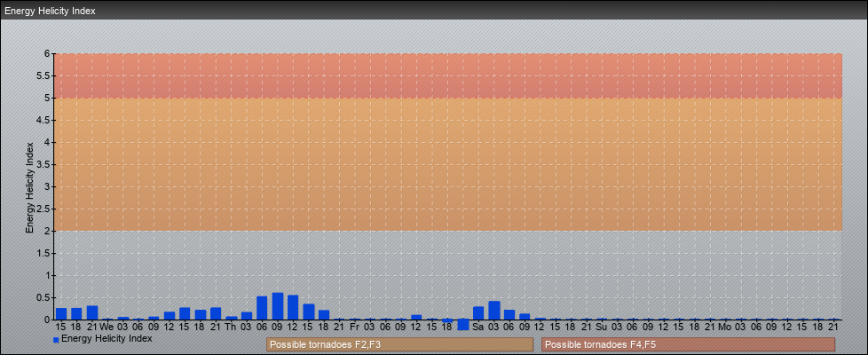Click the 2.5 value on the y-axis
Image resolution: width=868 pixels, height=355 pixels.
[x=43, y=209]
